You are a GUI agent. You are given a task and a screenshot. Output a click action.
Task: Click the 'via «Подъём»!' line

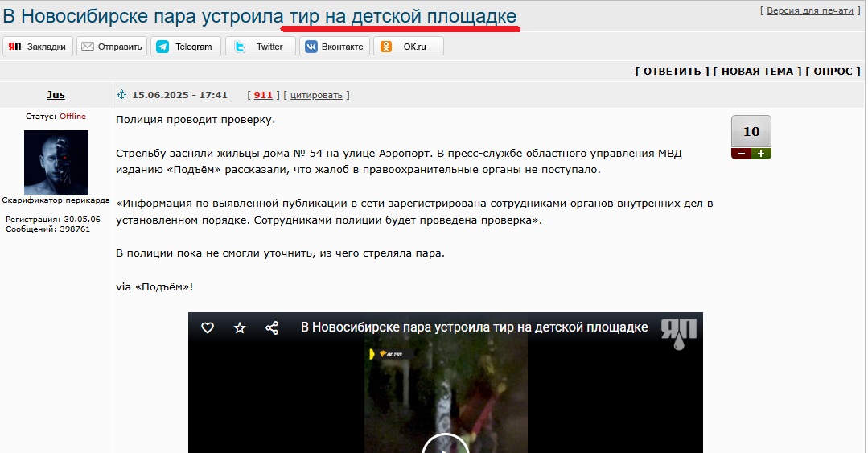click(x=154, y=287)
